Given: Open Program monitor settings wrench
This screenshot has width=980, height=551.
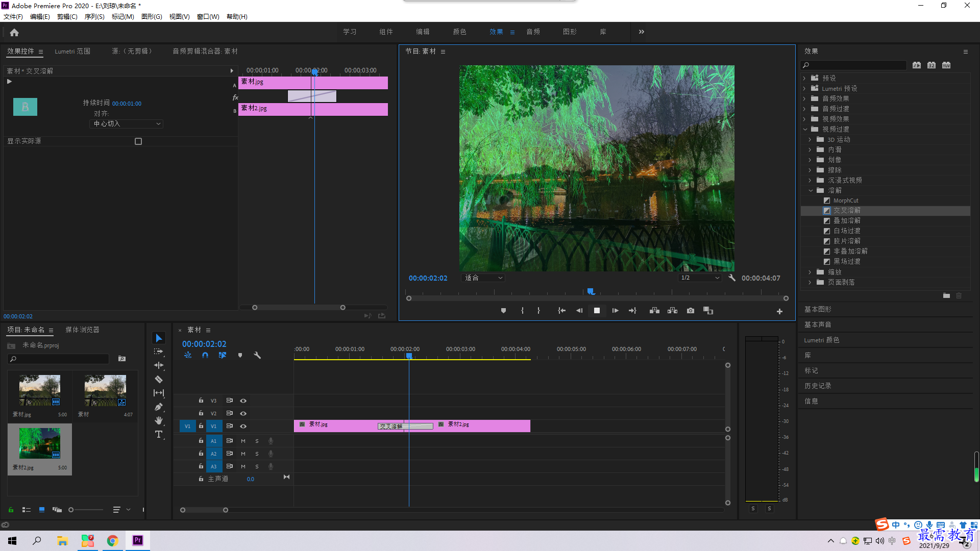Looking at the screenshot, I should click(732, 278).
